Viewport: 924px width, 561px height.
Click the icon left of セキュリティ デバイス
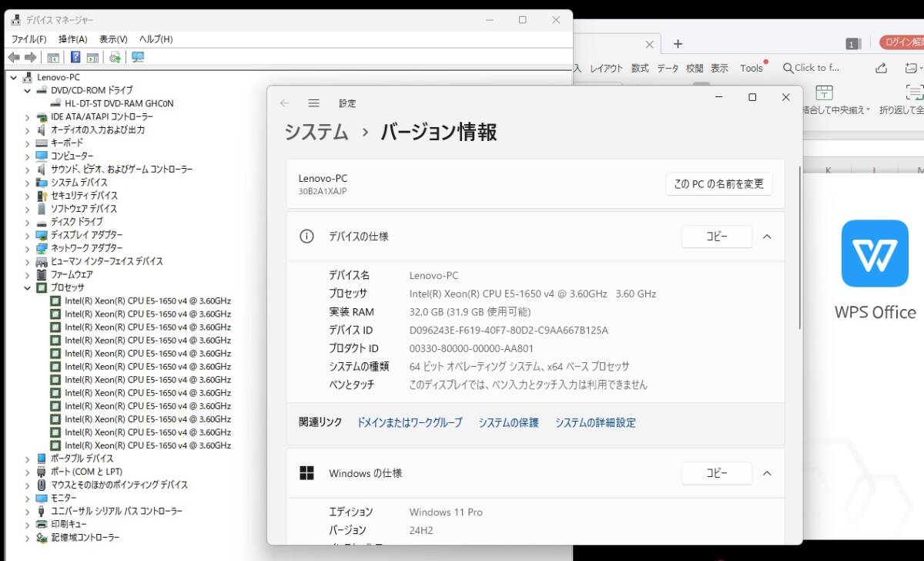tap(42, 196)
